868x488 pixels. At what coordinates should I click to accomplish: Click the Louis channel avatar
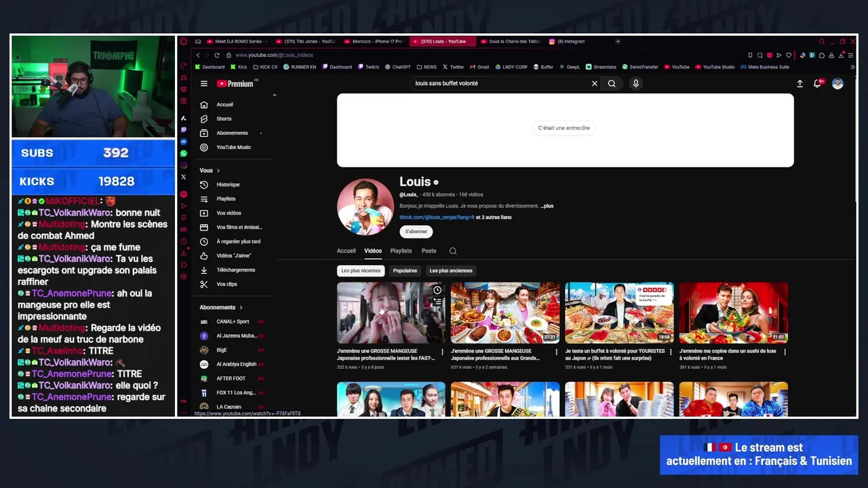pos(365,207)
